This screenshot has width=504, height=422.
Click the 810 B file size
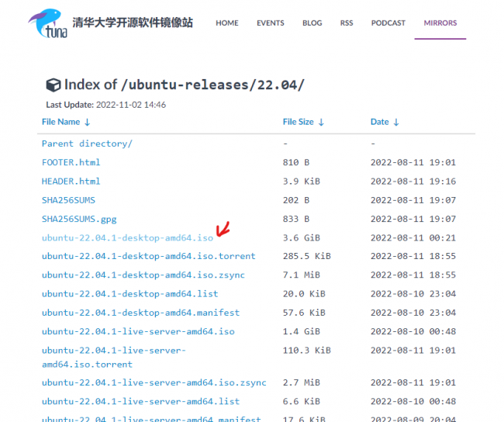pyautogui.click(x=296, y=162)
